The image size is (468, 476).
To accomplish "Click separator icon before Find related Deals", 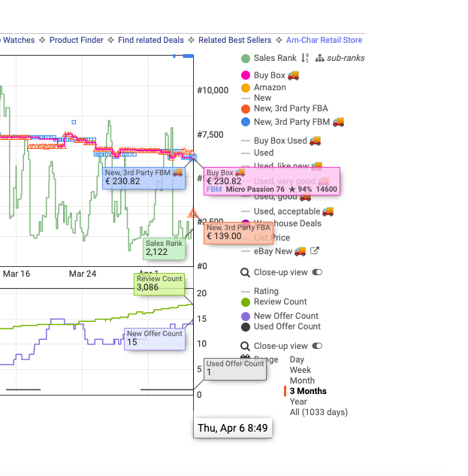I will (x=110, y=40).
